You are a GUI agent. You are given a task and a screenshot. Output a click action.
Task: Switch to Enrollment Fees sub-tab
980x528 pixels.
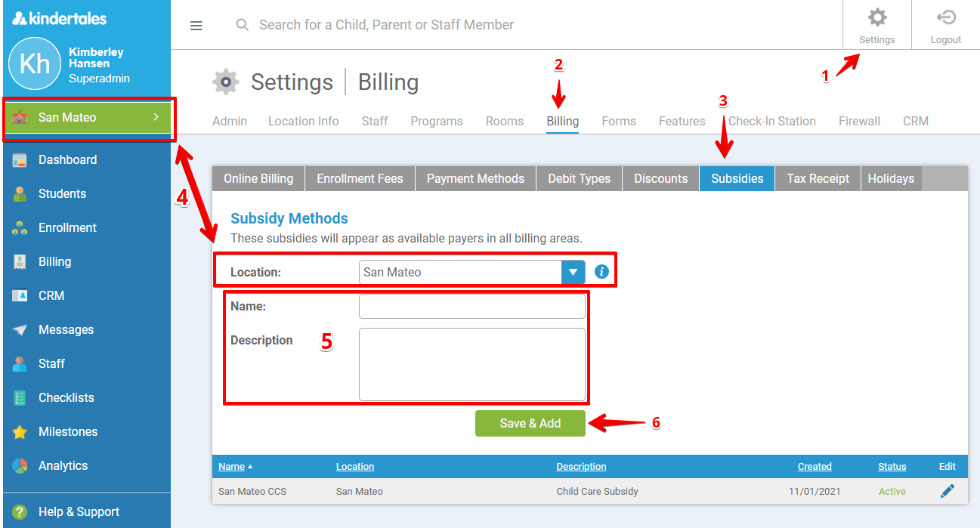[x=360, y=178]
